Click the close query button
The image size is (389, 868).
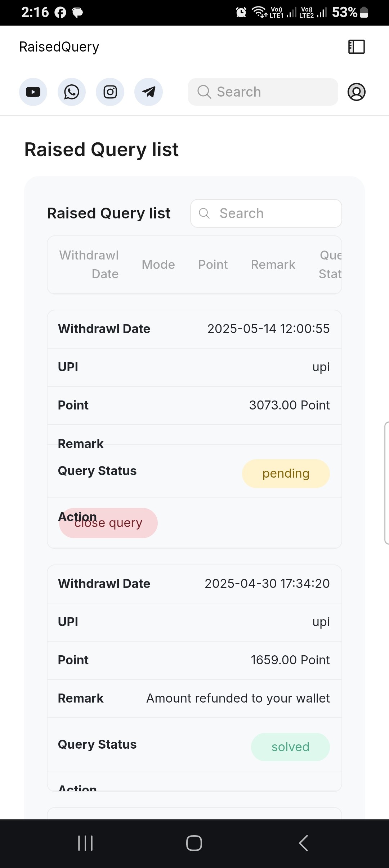108,523
